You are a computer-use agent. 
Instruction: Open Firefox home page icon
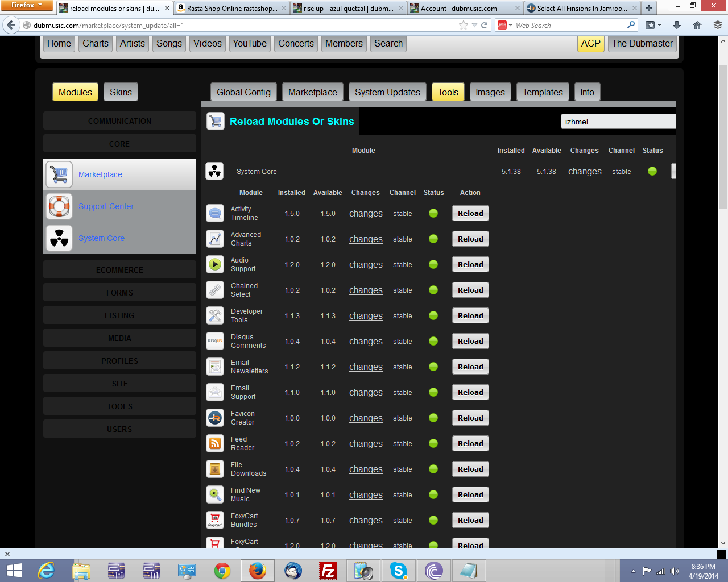(x=697, y=25)
